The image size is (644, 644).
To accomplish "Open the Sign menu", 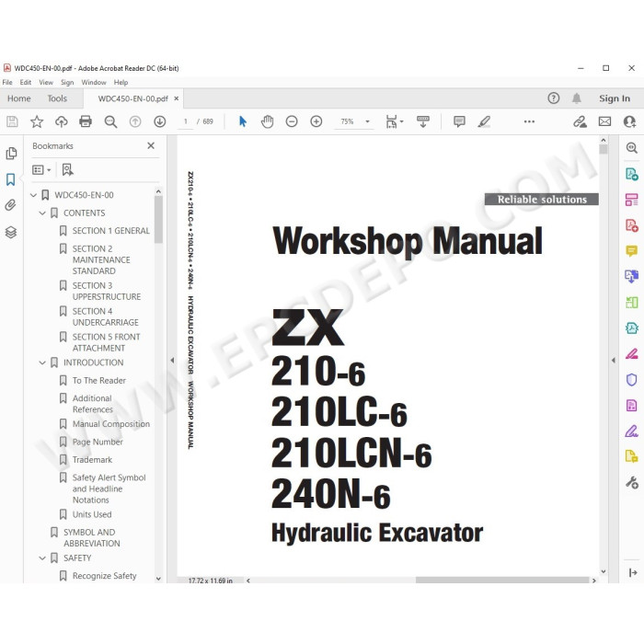I will (67, 82).
